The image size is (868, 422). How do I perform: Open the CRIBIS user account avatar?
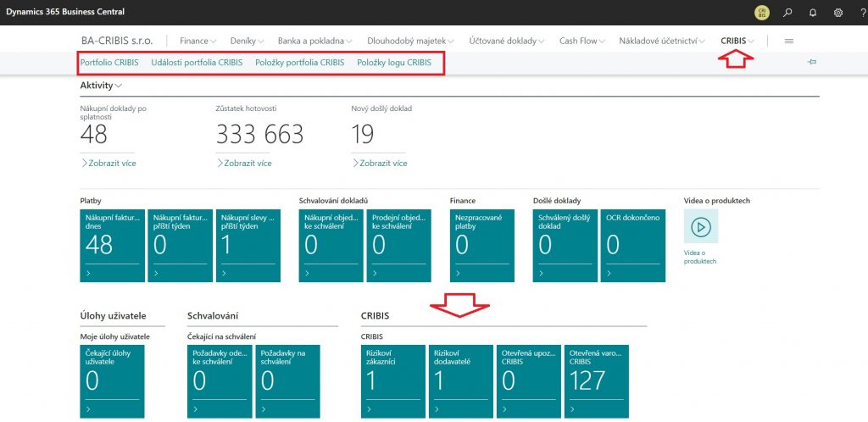(x=762, y=12)
